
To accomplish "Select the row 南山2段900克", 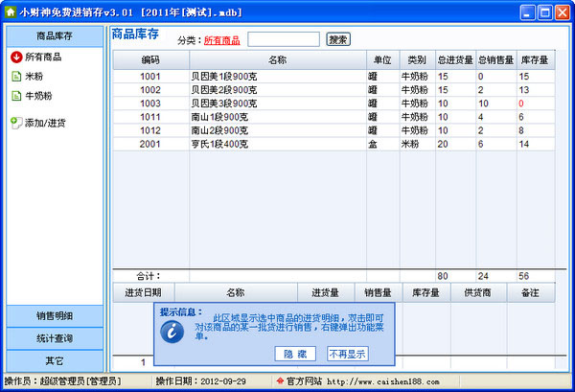I will tap(333, 131).
